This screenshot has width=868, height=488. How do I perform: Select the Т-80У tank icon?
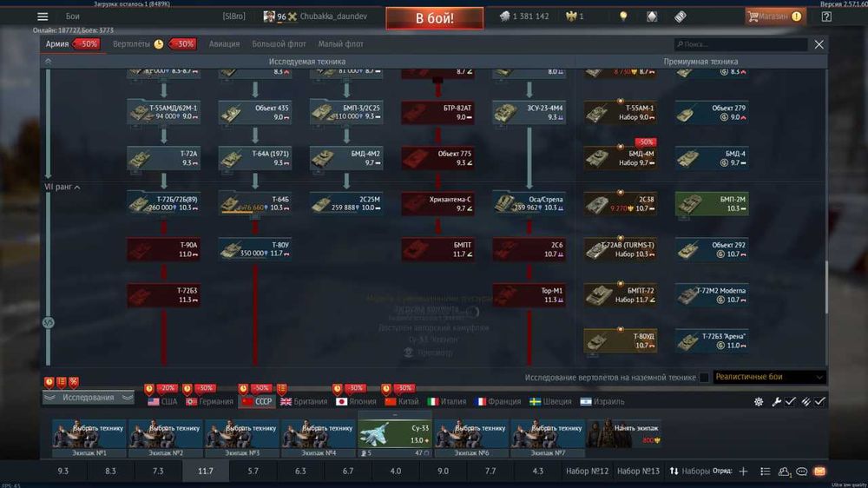[232, 250]
